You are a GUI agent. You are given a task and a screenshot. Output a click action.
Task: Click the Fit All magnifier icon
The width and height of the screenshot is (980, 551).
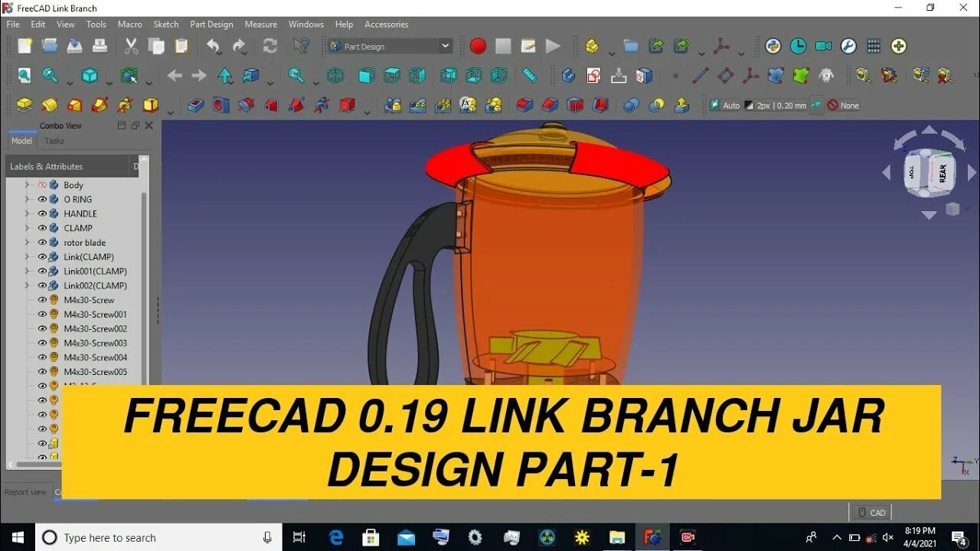click(24, 76)
